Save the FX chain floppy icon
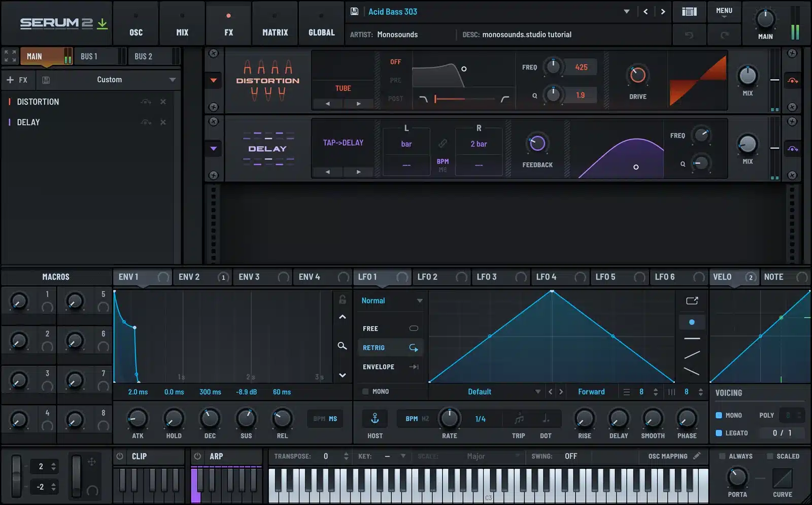The height and width of the screenshot is (505, 812). [46, 80]
